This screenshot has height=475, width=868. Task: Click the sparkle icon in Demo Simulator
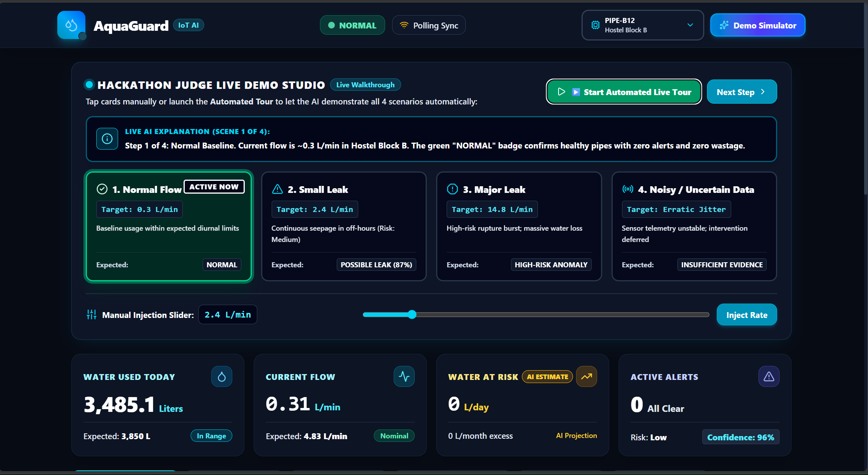724,25
